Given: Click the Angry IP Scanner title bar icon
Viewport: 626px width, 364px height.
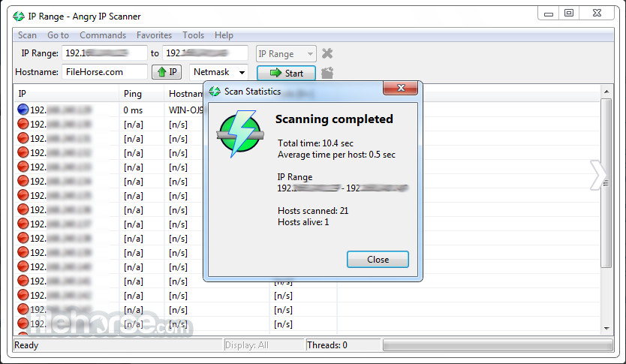Looking at the screenshot, I should coord(18,17).
